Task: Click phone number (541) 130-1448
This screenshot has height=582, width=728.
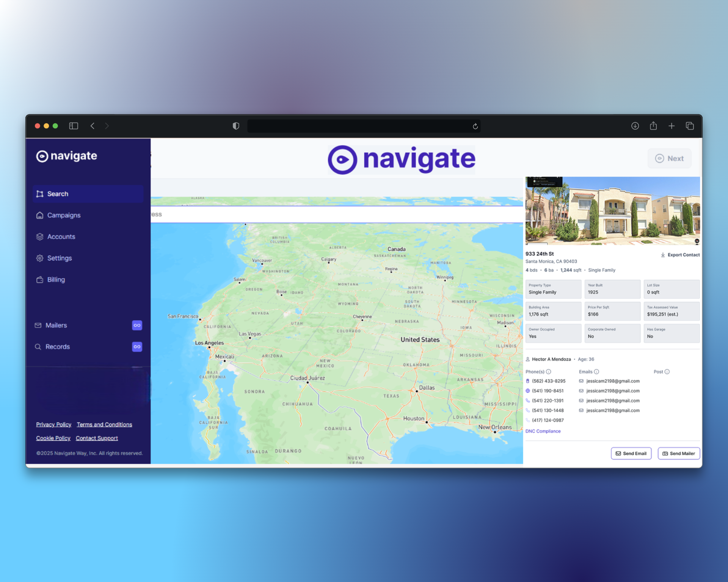Action: point(548,410)
